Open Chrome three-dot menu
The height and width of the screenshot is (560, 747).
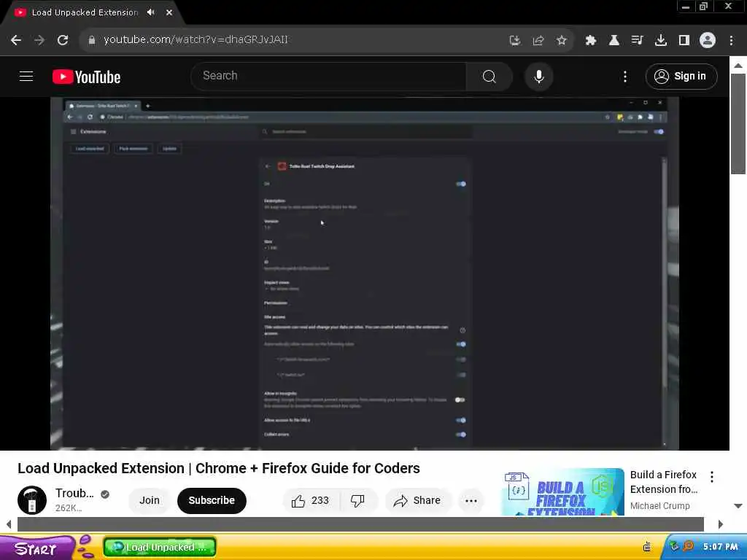tap(731, 41)
